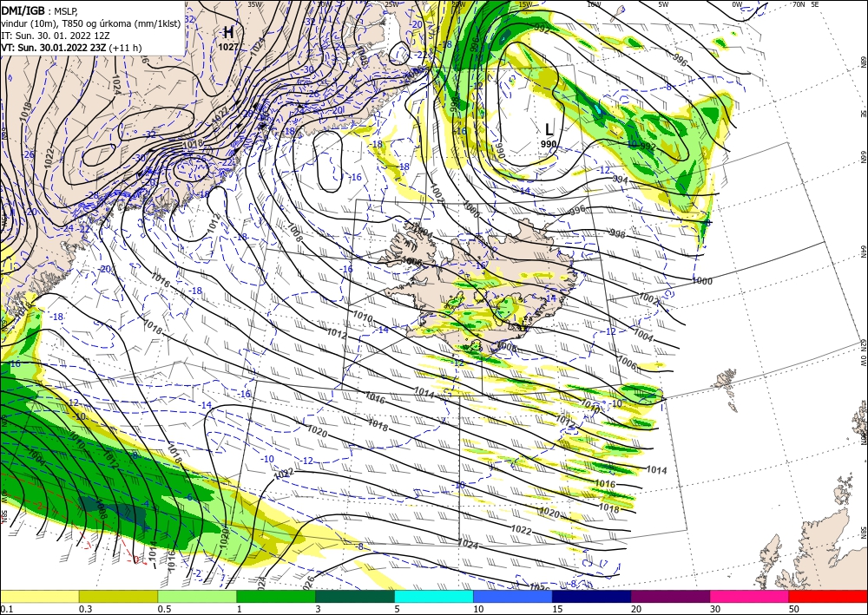Click the '5W' longitude label at top
This screenshot has height=615, width=868.
click(x=664, y=4)
